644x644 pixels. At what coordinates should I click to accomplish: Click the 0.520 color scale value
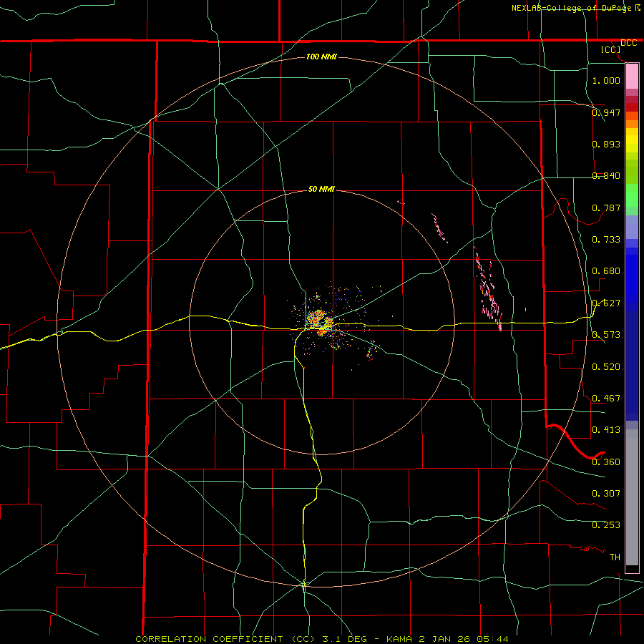(606, 367)
